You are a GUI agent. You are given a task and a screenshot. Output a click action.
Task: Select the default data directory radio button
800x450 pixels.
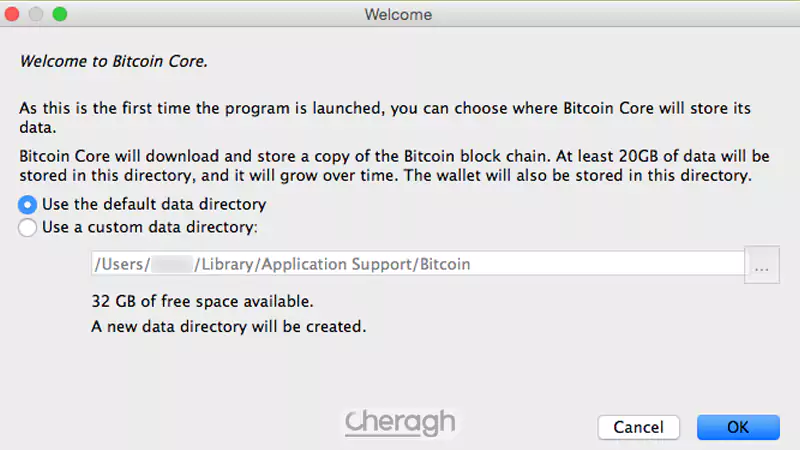point(28,205)
